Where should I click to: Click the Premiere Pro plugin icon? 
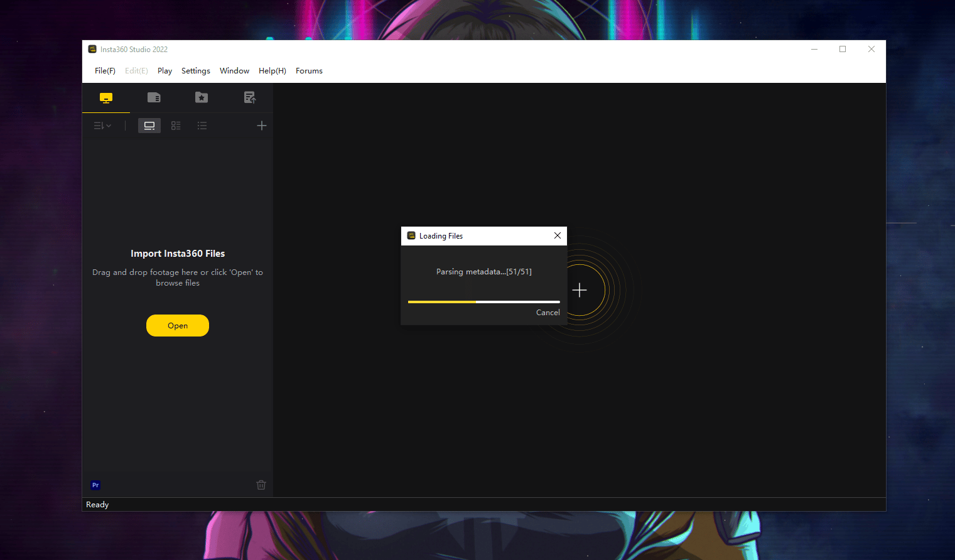(x=95, y=485)
